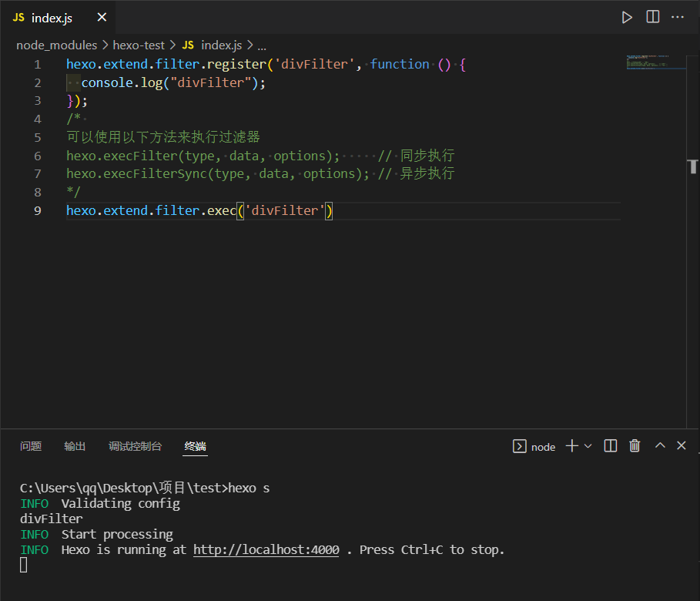Open the 调试控制台 (Debug Console) tab
This screenshot has width=700, height=601.
click(x=135, y=446)
